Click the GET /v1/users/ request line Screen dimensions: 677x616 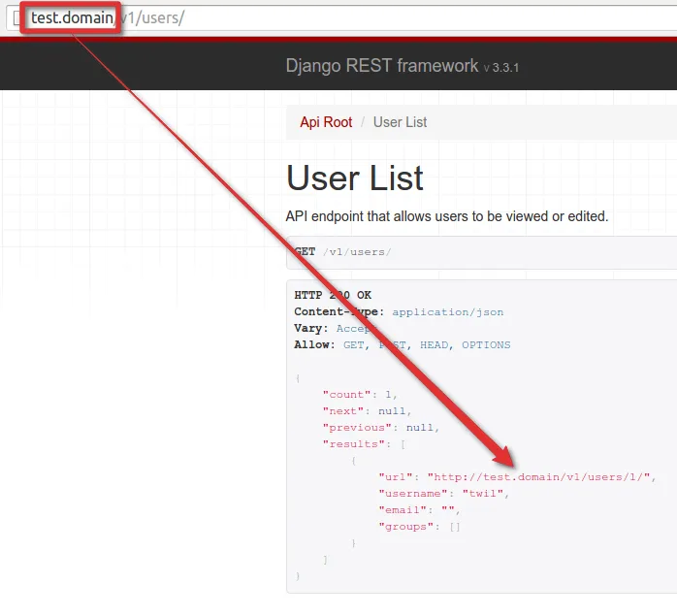coord(342,252)
